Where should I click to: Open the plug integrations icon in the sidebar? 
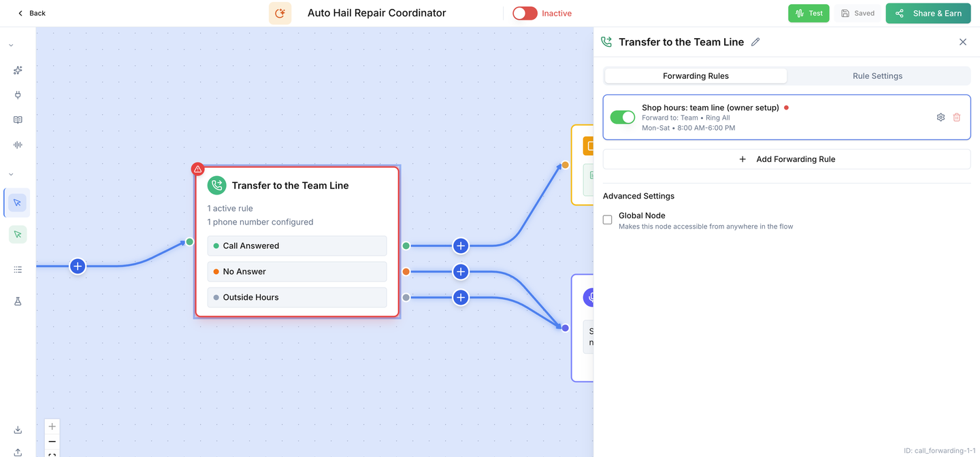pyautogui.click(x=18, y=95)
